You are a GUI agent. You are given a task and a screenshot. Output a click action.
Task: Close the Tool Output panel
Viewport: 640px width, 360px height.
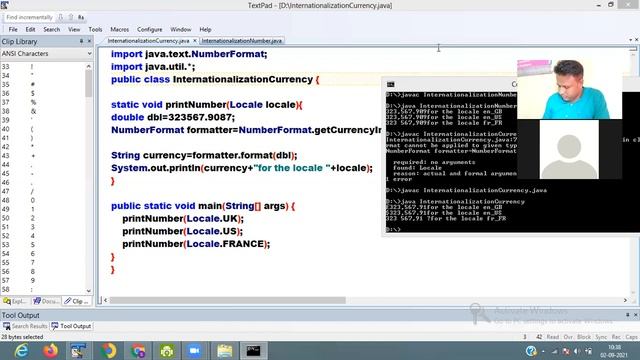[635, 315]
